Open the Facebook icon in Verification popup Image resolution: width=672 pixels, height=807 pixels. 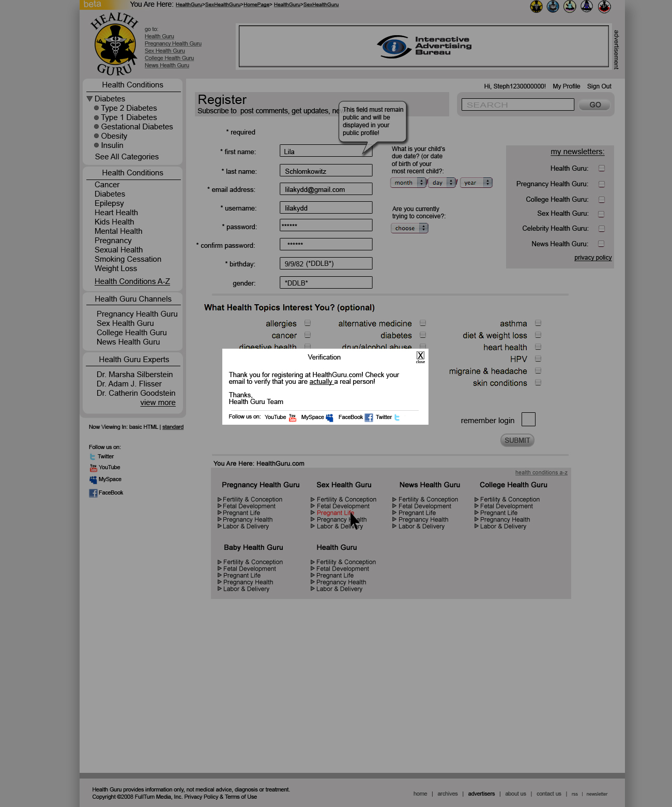(x=369, y=417)
